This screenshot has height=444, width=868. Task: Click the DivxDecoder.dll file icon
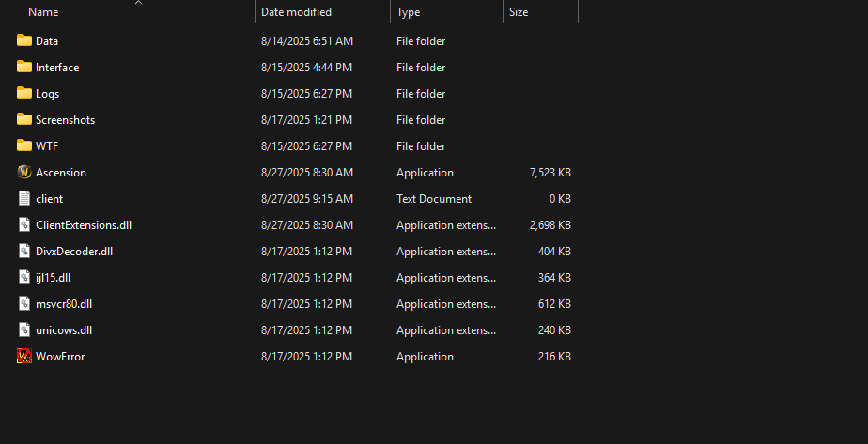coord(24,252)
